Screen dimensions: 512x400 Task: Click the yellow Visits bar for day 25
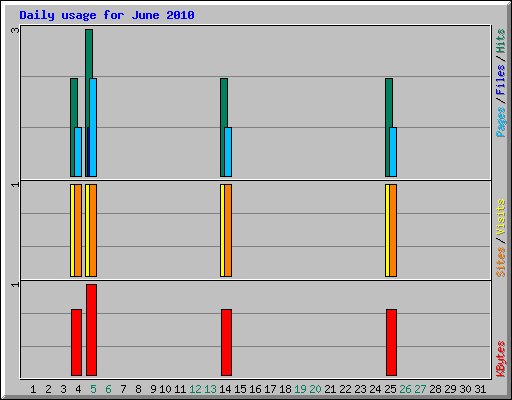coord(387,230)
